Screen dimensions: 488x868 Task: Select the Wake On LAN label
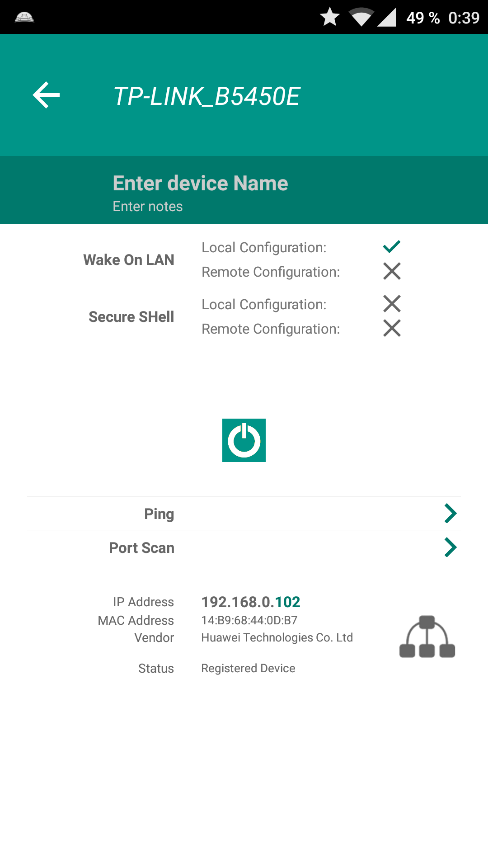129,260
